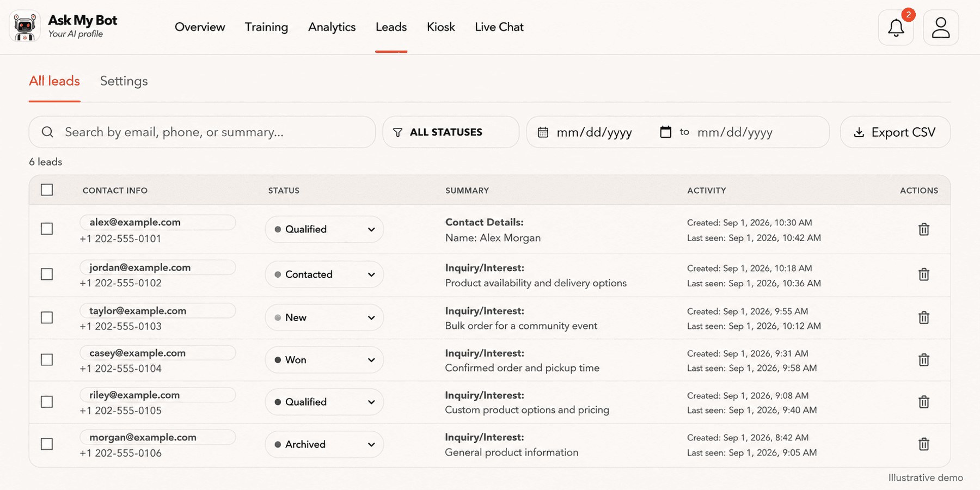Change riley@example.com status from Qualified

pos(324,402)
